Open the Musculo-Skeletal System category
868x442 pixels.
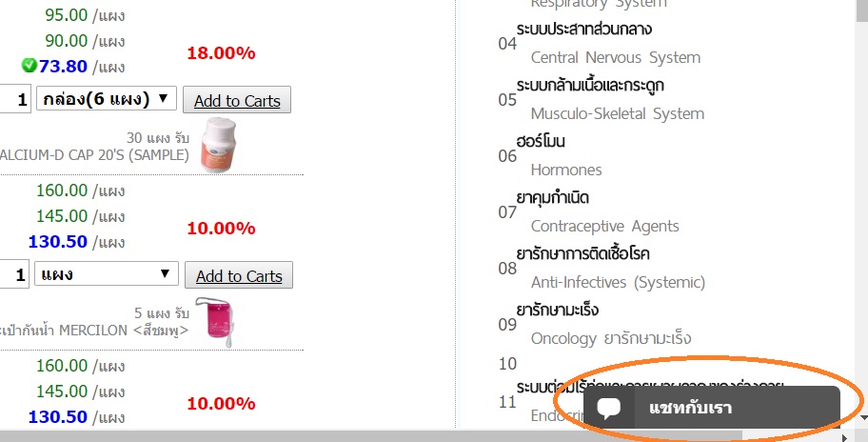click(x=618, y=113)
